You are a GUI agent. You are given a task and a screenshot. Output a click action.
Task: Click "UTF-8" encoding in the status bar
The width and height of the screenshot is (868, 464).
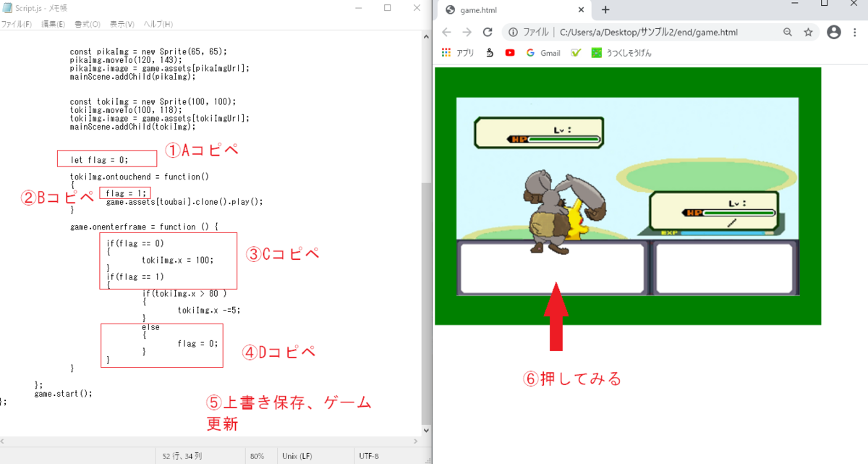369,457
